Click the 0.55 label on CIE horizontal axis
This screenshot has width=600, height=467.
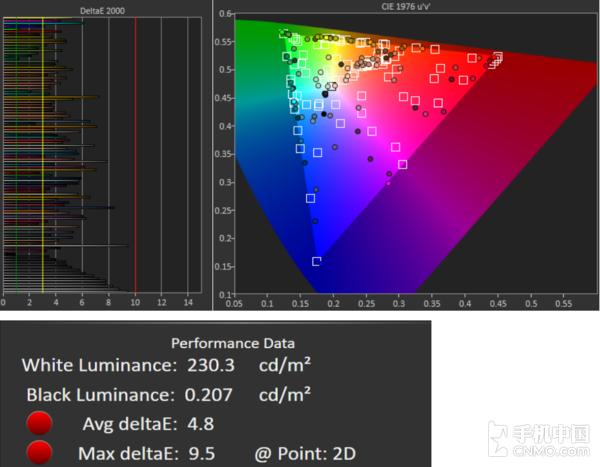pos(564,301)
